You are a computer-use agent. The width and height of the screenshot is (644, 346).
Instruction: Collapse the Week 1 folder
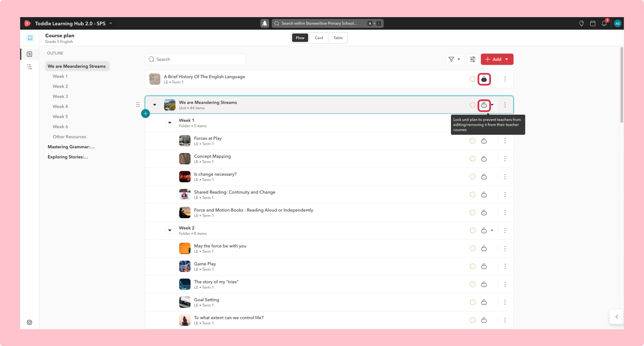click(x=170, y=123)
